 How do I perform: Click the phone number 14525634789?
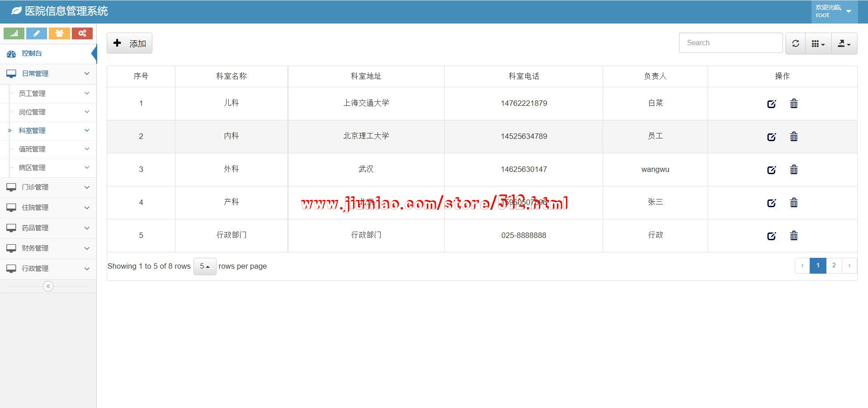click(524, 136)
